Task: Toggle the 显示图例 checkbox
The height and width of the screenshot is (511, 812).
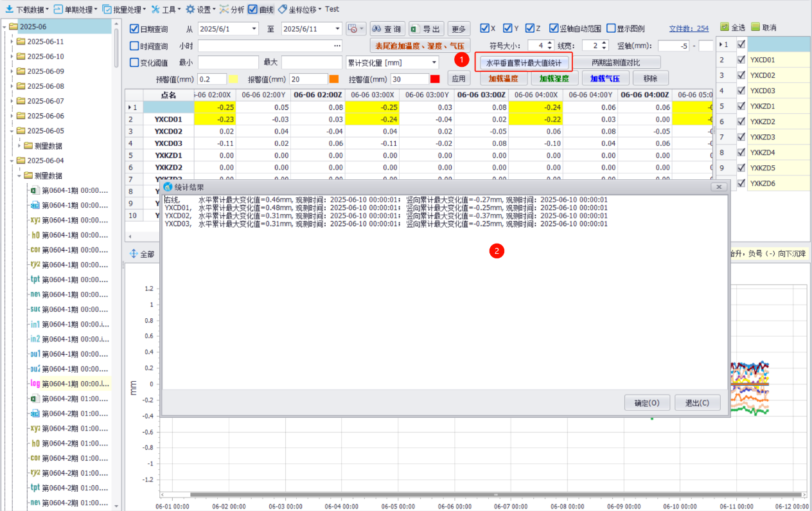Action: pos(611,29)
